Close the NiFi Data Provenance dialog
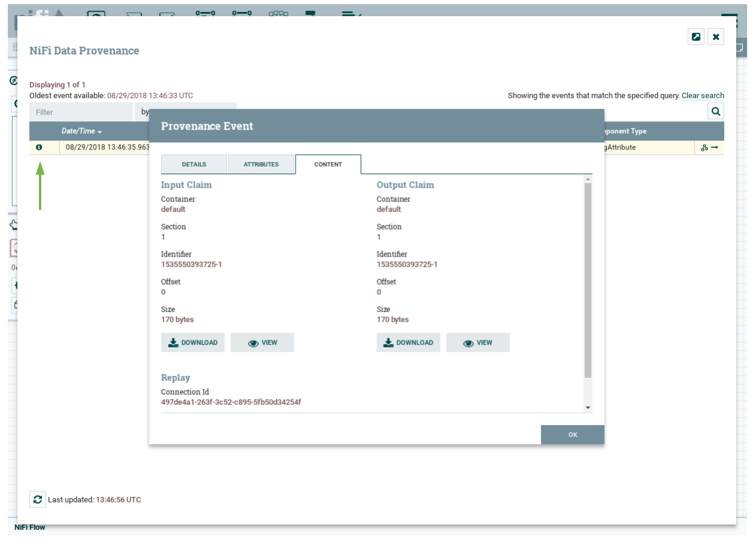This screenshot has width=756, height=546. pyautogui.click(x=716, y=36)
